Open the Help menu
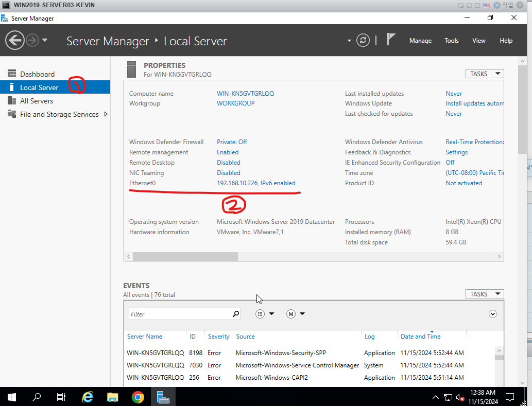Screen dimensions: 532x406 pos(506,41)
